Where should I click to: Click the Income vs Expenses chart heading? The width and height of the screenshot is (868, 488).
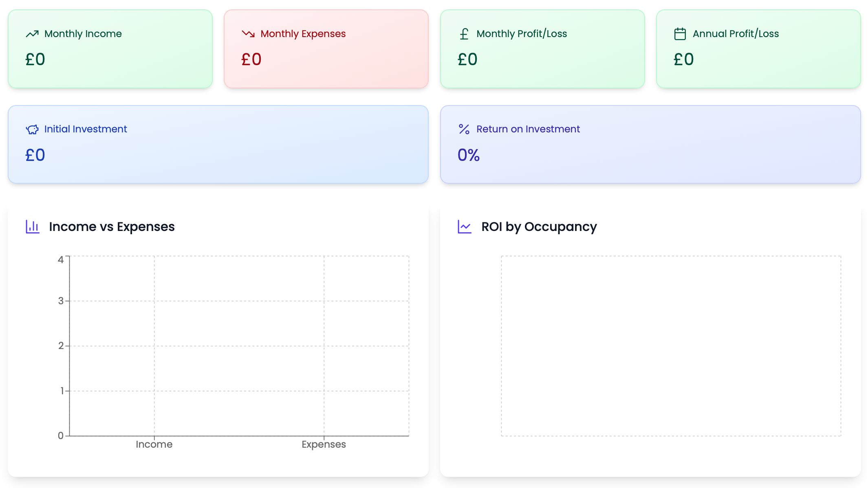[x=112, y=226]
